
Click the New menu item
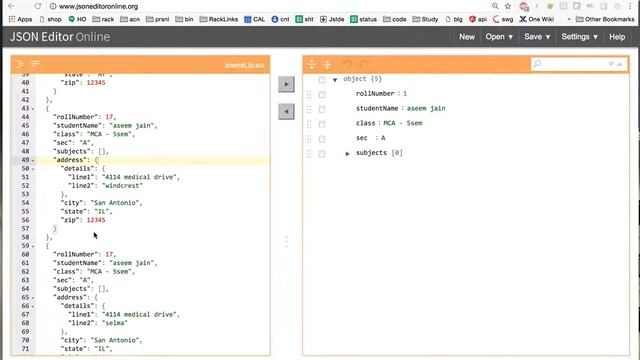(x=467, y=37)
